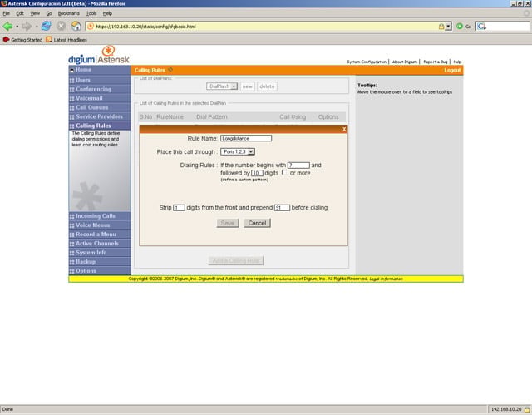Click the Latest Headlines feed bookmark
Screen dimensions: 532x415
(66, 40)
